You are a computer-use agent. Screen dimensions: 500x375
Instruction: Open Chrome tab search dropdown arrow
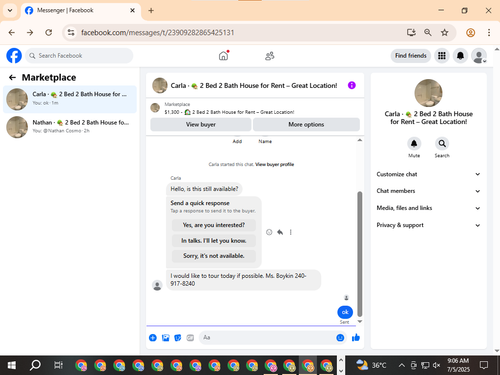coord(10,10)
